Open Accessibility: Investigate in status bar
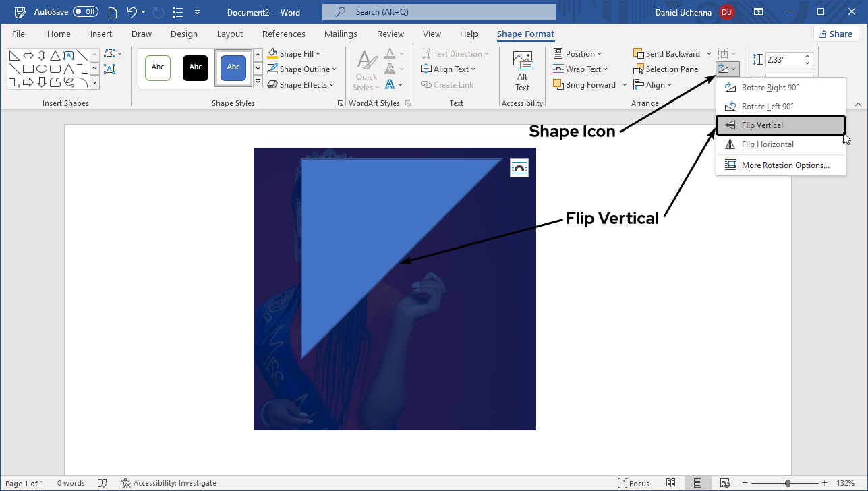This screenshot has height=491, width=868. click(169, 483)
